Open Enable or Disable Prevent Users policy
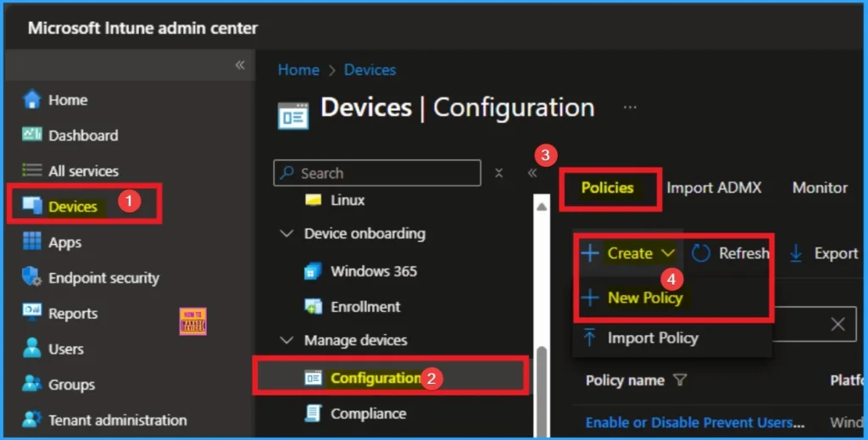 (695, 422)
